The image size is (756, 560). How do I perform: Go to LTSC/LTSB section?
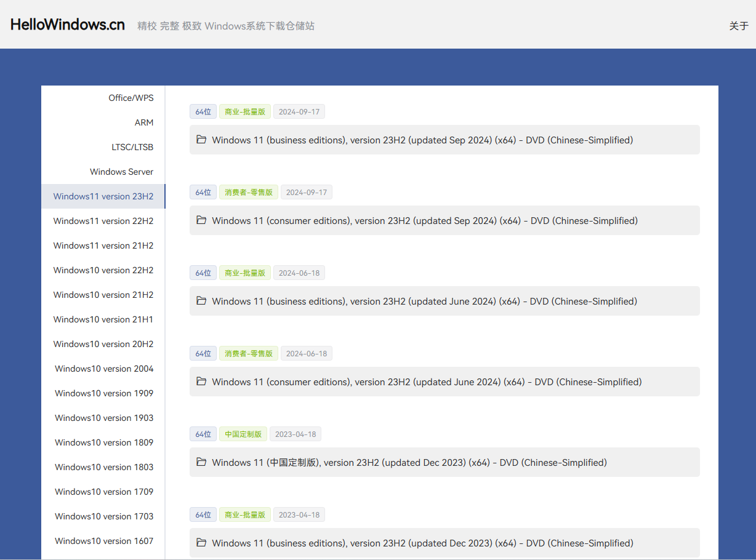click(x=132, y=147)
